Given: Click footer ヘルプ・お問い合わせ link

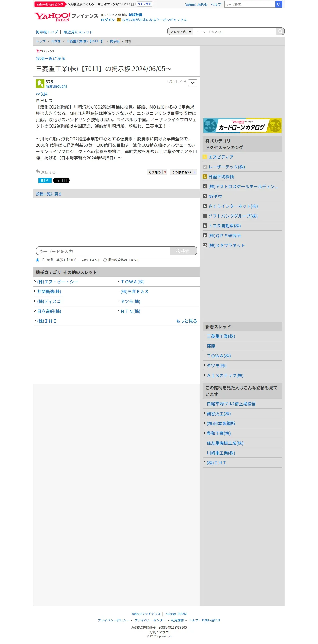Looking at the screenshot, I should (205, 620).
